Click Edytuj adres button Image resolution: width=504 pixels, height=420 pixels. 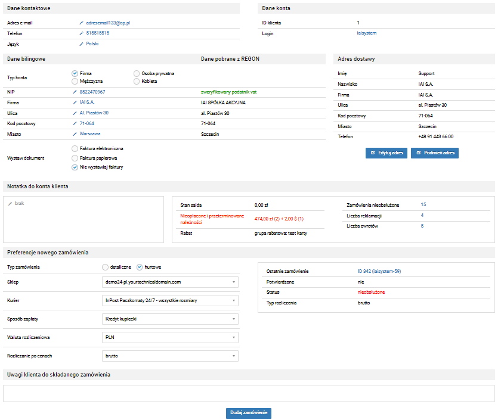point(386,153)
